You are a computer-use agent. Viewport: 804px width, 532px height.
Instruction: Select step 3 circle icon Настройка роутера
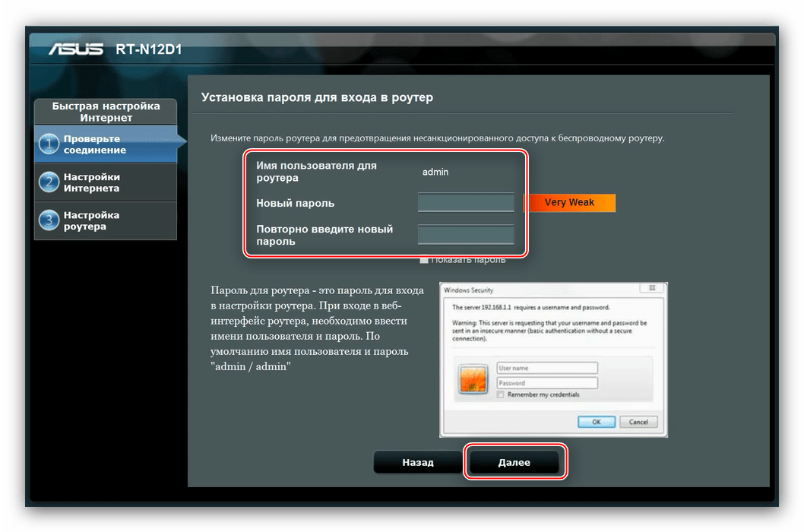[x=49, y=220]
